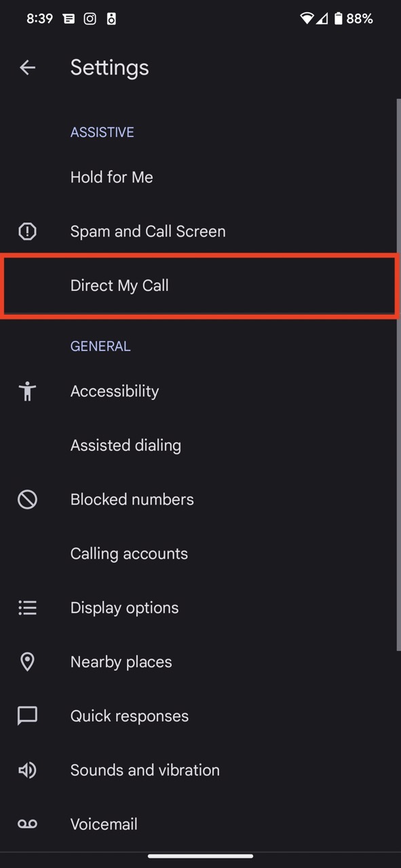
Task: Click the Nearby places pin icon
Action: tap(27, 662)
